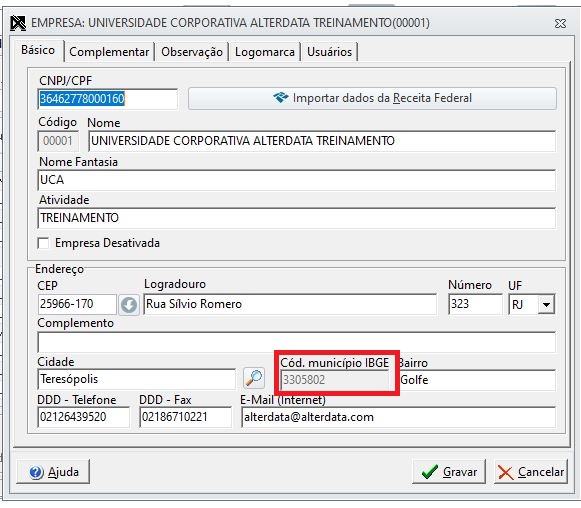Click the Alterdata logo in title bar
The height and width of the screenshot is (508, 581).
(18, 23)
